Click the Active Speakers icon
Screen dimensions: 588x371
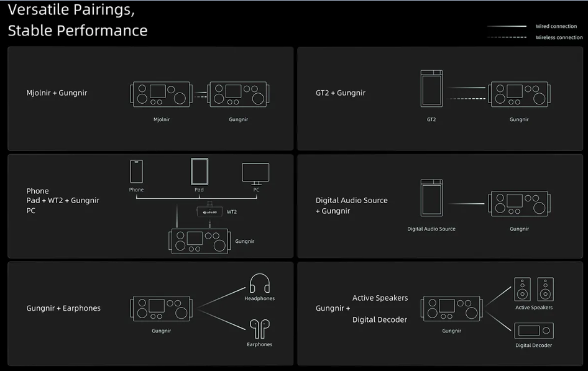[534, 289]
